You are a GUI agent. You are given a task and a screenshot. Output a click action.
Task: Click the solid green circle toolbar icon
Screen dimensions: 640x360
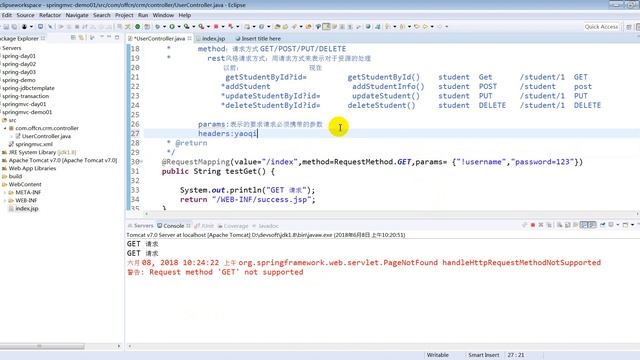[138, 27]
